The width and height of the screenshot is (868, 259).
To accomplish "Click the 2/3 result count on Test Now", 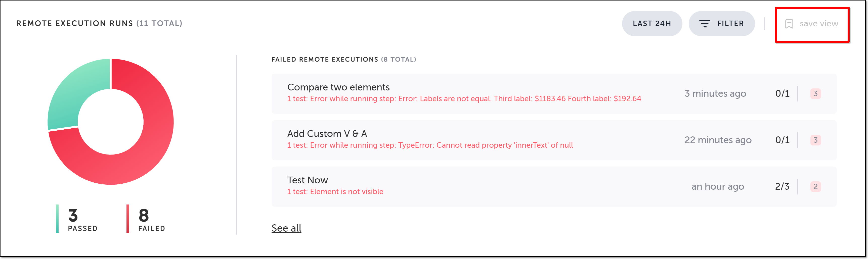I will (x=782, y=187).
